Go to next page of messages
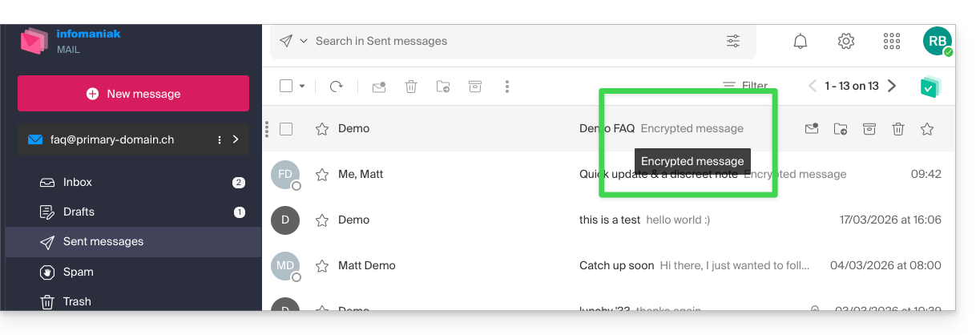The height and width of the screenshot is (335, 980). click(x=892, y=86)
